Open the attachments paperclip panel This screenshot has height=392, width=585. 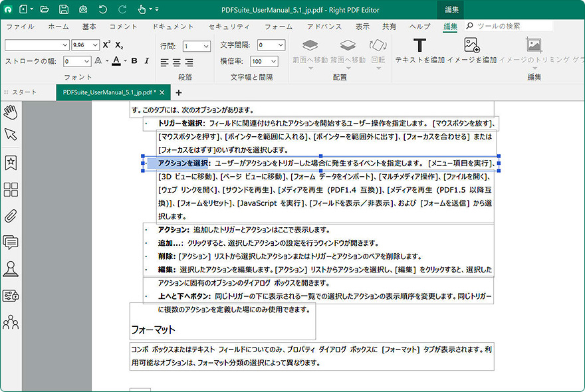pos(11,216)
